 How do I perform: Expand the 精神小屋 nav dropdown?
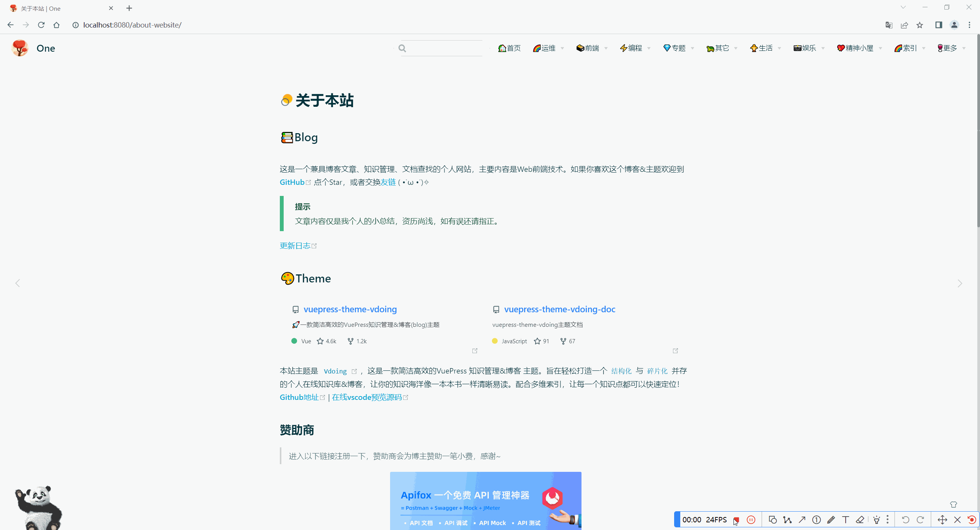(859, 48)
